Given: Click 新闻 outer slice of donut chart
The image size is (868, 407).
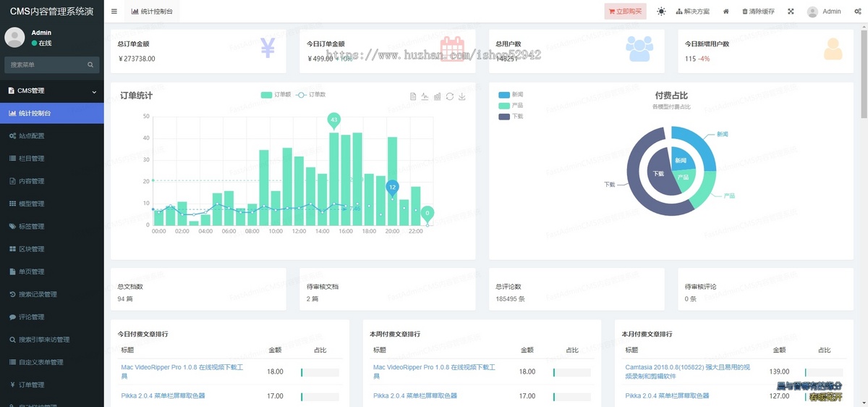Looking at the screenshot, I should click(x=697, y=144).
